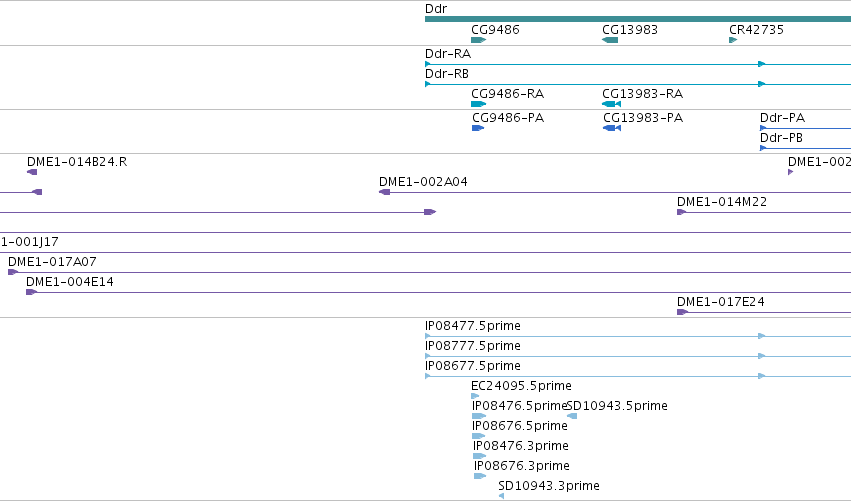This screenshot has height=501, width=851.
Task: Select the DME1-014B24.R feature glyph
Action: [x=32, y=172]
